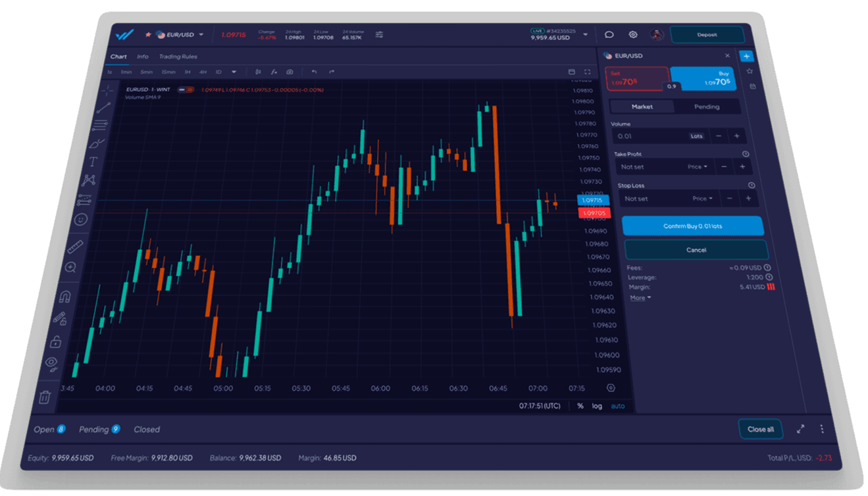Open chart axis settings gear
The width and height of the screenshot is (868, 496).
click(x=611, y=388)
